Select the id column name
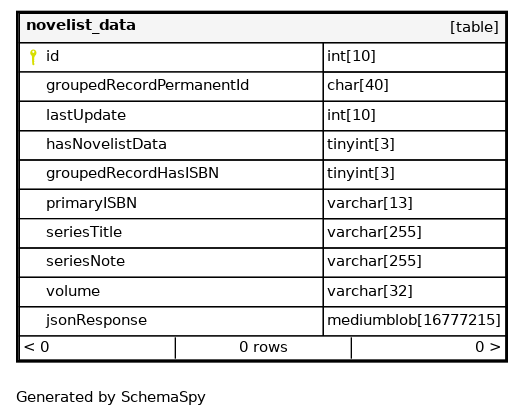524x417 pixels. point(52,56)
